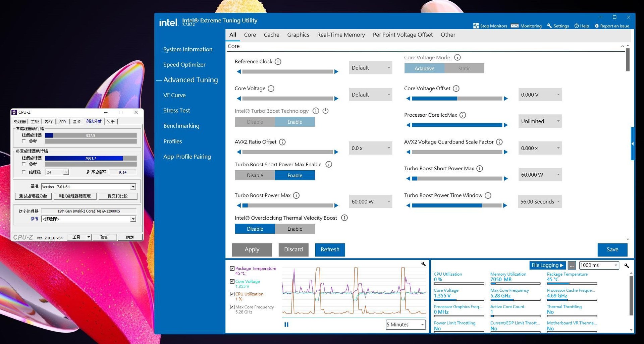The image size is (644, 344).
Task: Click the Stop Monitors icon
Action: coord(476,26)
